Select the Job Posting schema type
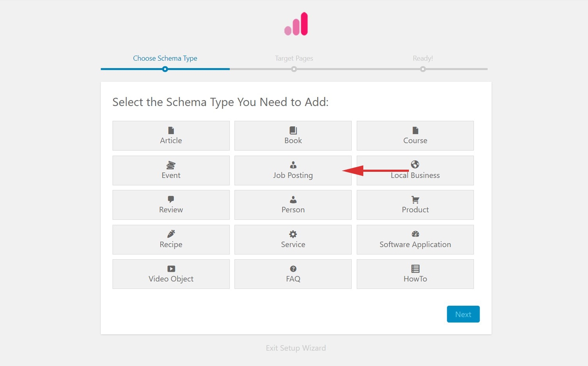The image size is (588, 366). (x=293, y=170)
